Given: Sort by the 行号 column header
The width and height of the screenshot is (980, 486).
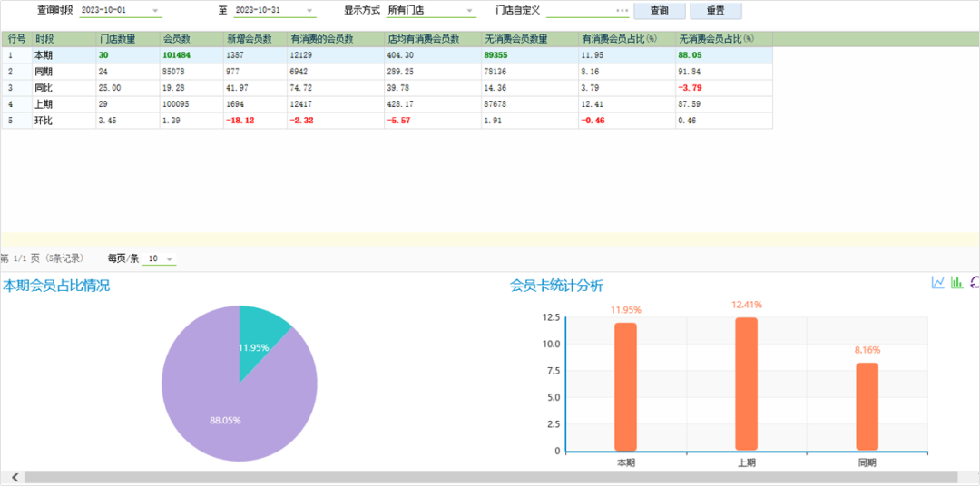Looking at the screenshot, I should tap(17, 39).
